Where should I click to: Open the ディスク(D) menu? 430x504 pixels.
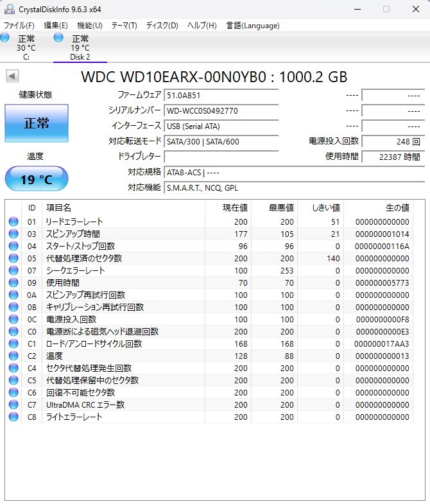click(x=162, y=26)
